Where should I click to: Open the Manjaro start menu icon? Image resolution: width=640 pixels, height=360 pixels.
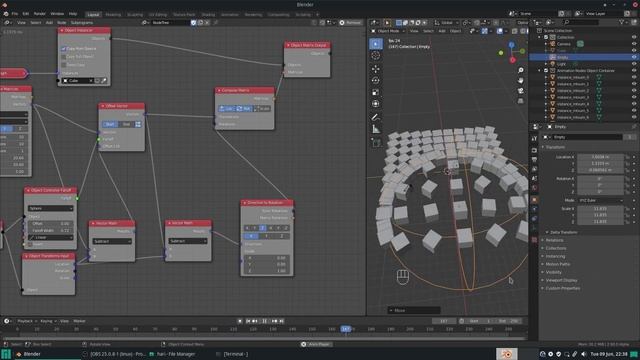coord(6,354)
